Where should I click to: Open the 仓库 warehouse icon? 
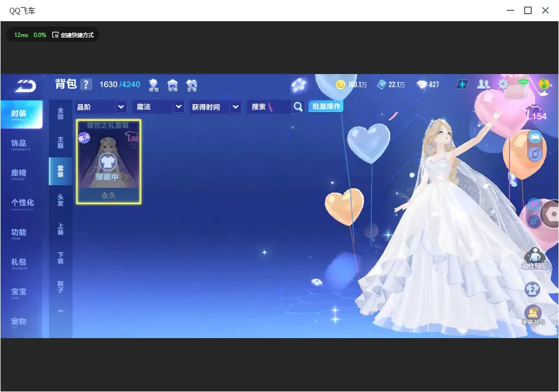click(x=173, y=85)
